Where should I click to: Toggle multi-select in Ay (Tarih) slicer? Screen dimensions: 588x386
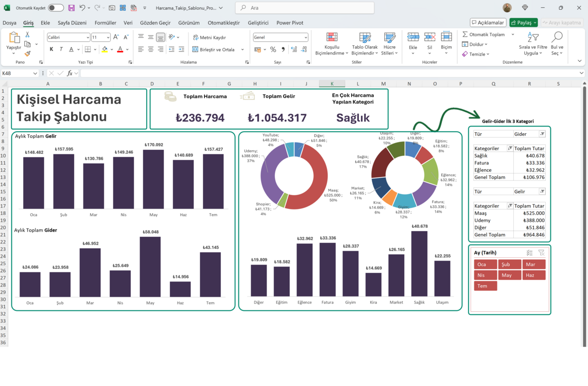(529, 253)
